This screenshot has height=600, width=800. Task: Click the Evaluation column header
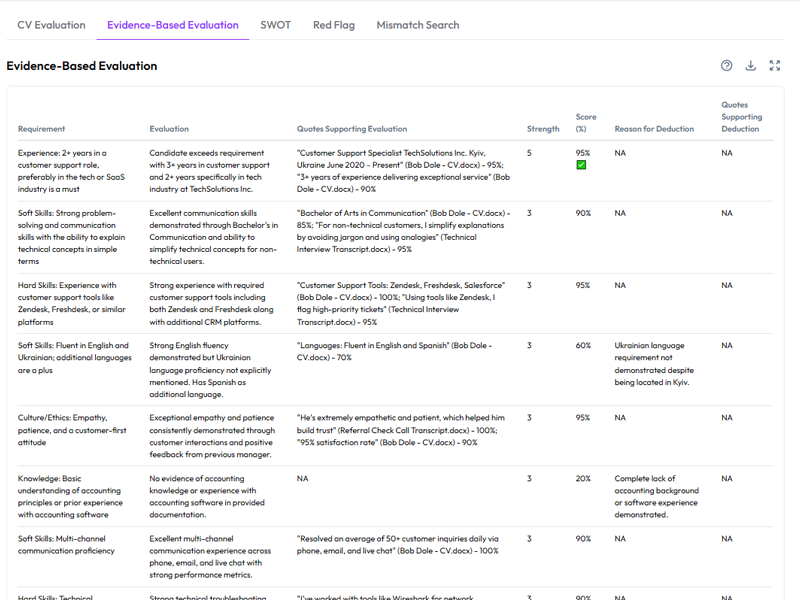pos(169,129)
